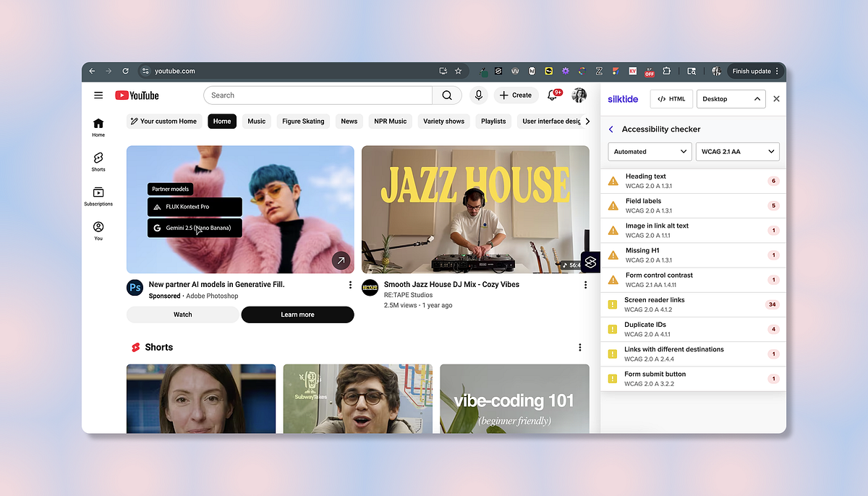The width and height of the screenshot is (868, 496).
Task: Open Subscriptions in the left sidebar
Action: pyautogui.click(x=98, y=196)
